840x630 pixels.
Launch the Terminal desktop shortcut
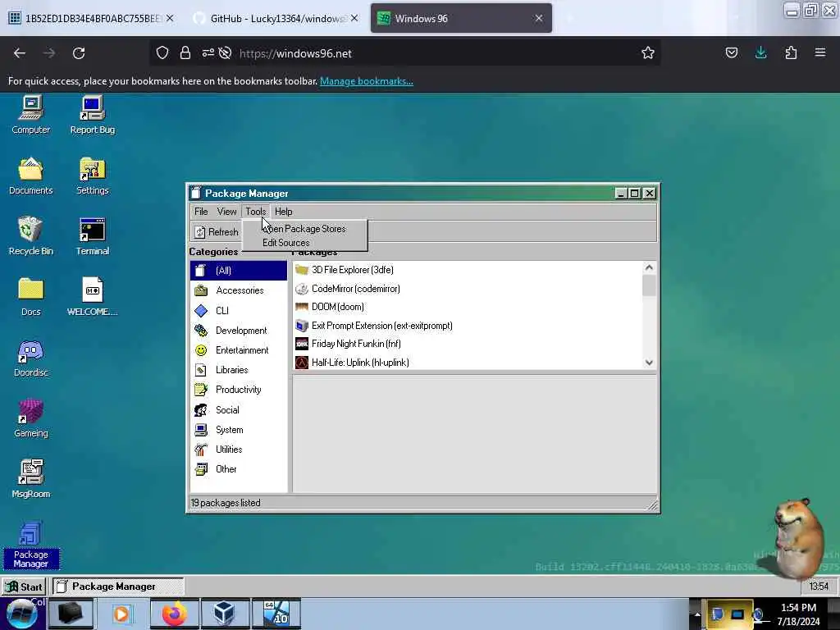coord(92,236)
